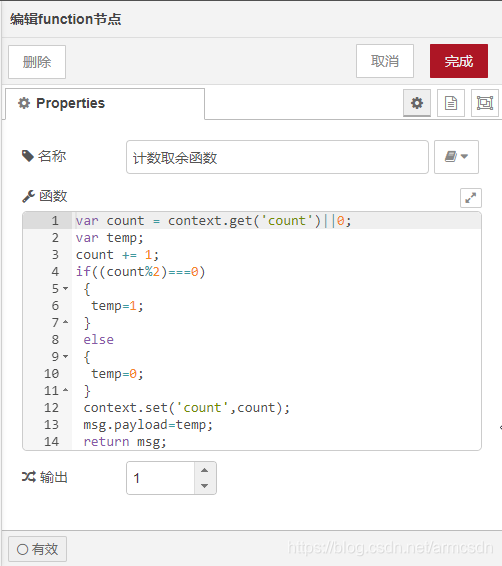Image resolution: width=502 pixels, height=566 pixels.
Task: Click code line 'if((count%2)===0)'
Action: click(x=140, y=272)
